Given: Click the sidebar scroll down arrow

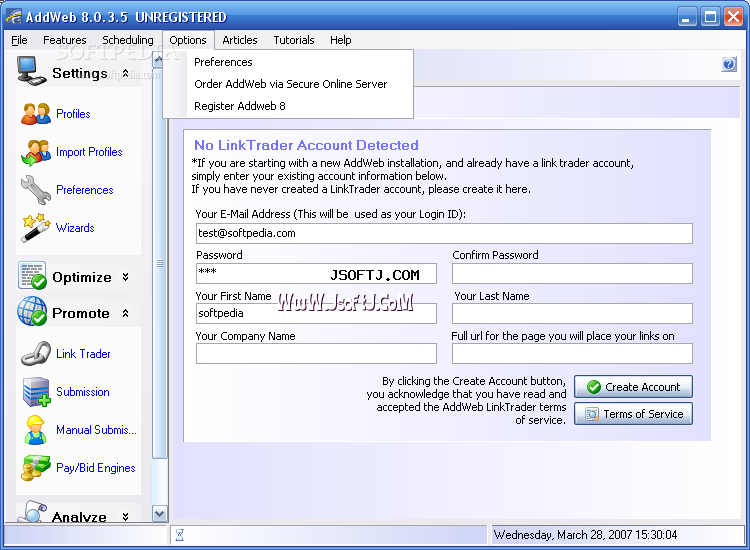Looking at the screenshot, I should 160,514.
